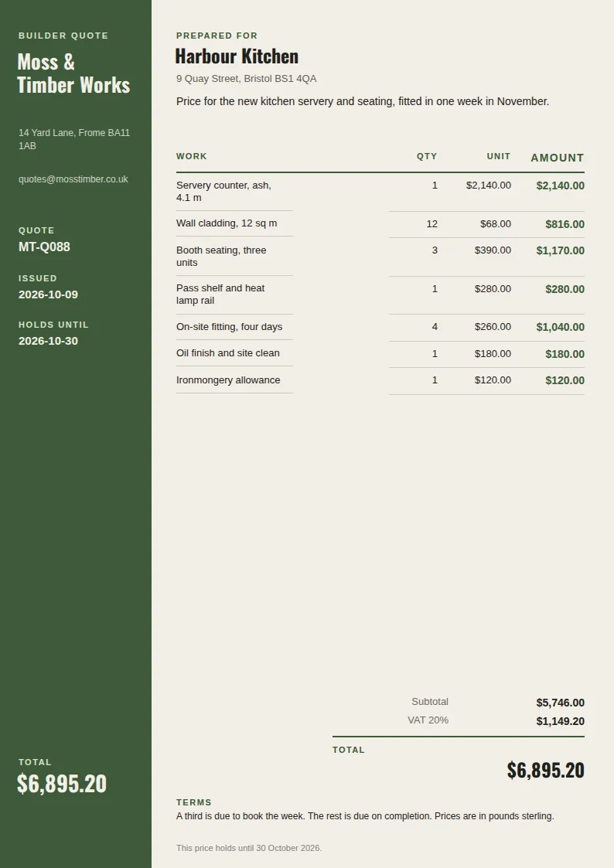Viewport: 614px width, 868px height.
Task: Select the $1,040.00 amount
Action: (x=561, y=327)
